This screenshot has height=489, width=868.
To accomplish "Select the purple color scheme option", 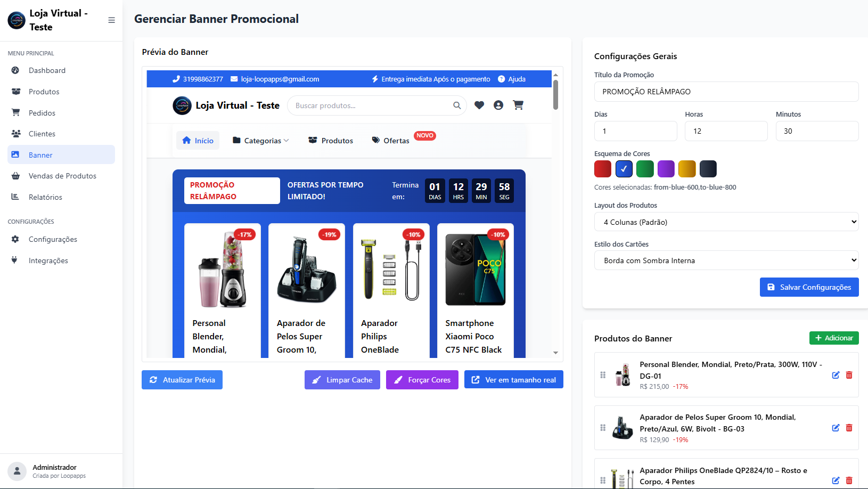I will click(x=666, y=169).
